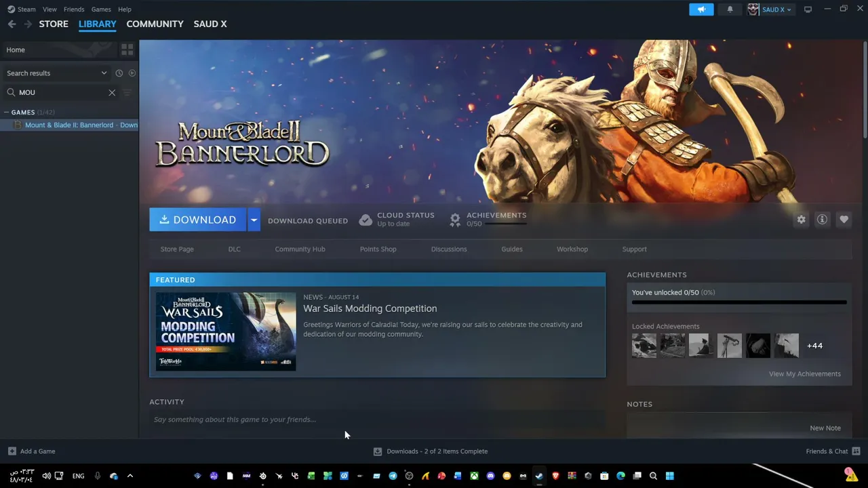Toggle the ready-to-play filter icon
The height and width of the screenshot is (488, 868).
(x=132, y=73)
